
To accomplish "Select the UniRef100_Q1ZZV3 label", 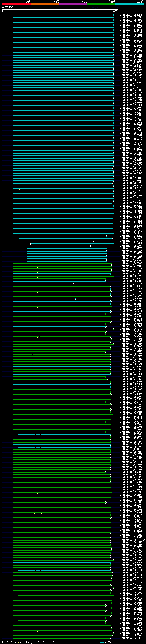I will tap(131, 261).
